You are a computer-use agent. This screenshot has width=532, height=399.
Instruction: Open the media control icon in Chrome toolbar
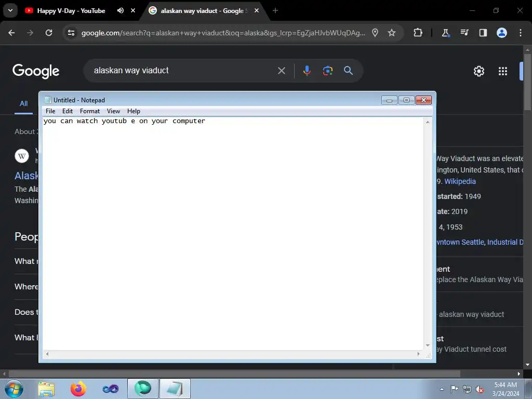[464, 33]
